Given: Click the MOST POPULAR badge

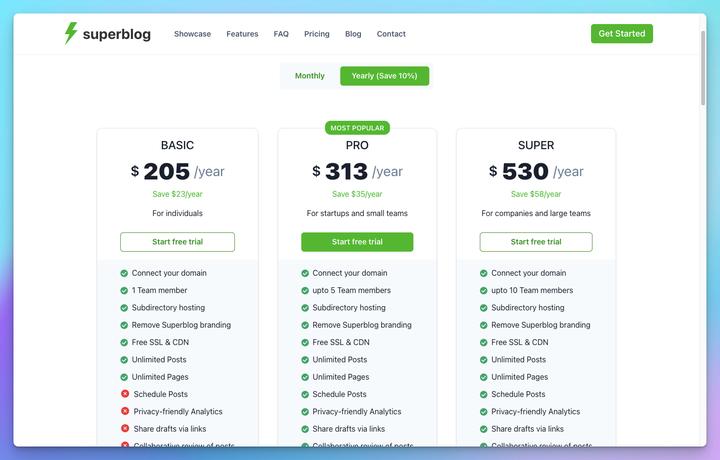Looking at the screenshot, I should pyautogui.click(x=357, y=128).
